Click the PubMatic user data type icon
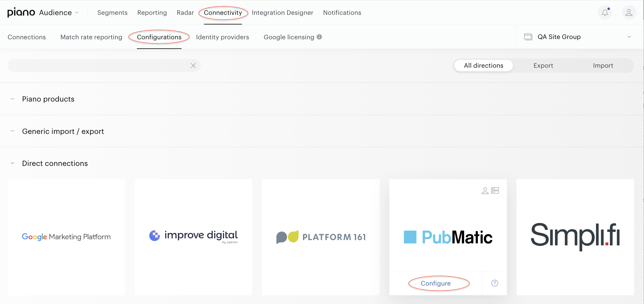The width and height of the screenshot is (644, 304). click(x=485, y=190)
